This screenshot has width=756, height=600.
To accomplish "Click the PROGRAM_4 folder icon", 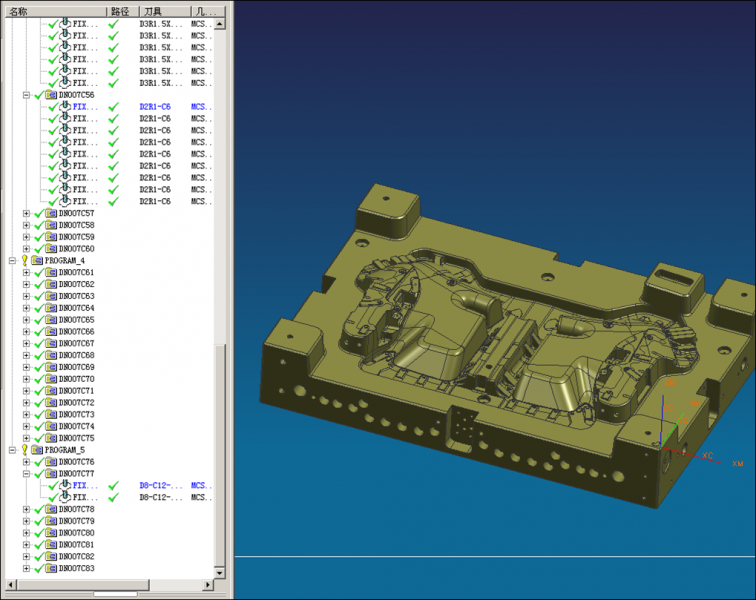I will [36, 260].
